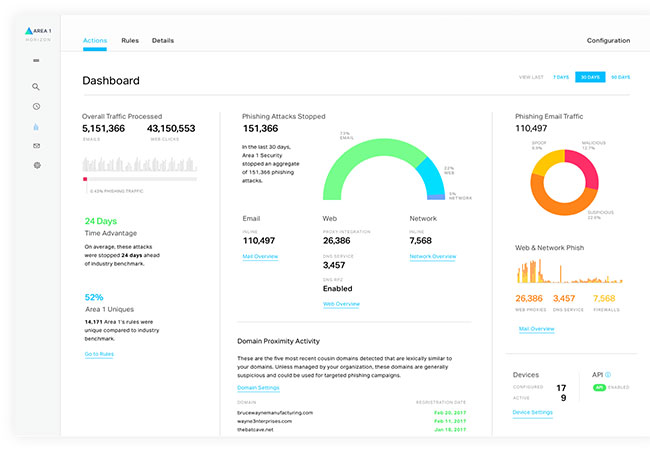Click the Area 1 Horizon logo
The height and width of the screenshot is (451, 650).
point(36,35)
